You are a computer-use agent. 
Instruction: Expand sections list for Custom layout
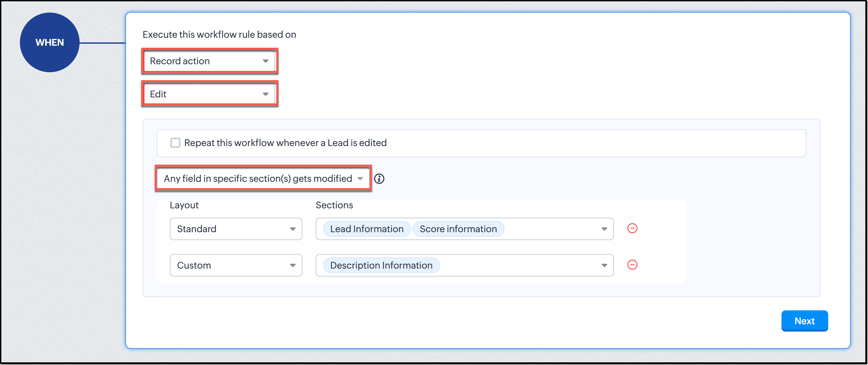click(x=604, y=265)
